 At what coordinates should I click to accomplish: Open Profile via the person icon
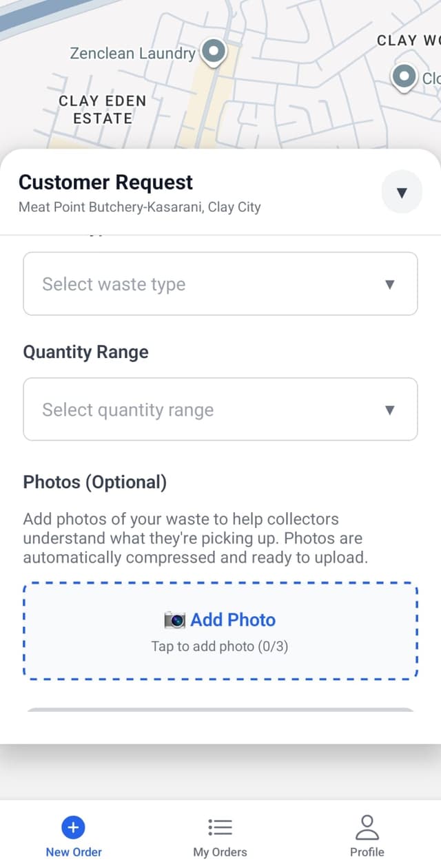(367, 827)
